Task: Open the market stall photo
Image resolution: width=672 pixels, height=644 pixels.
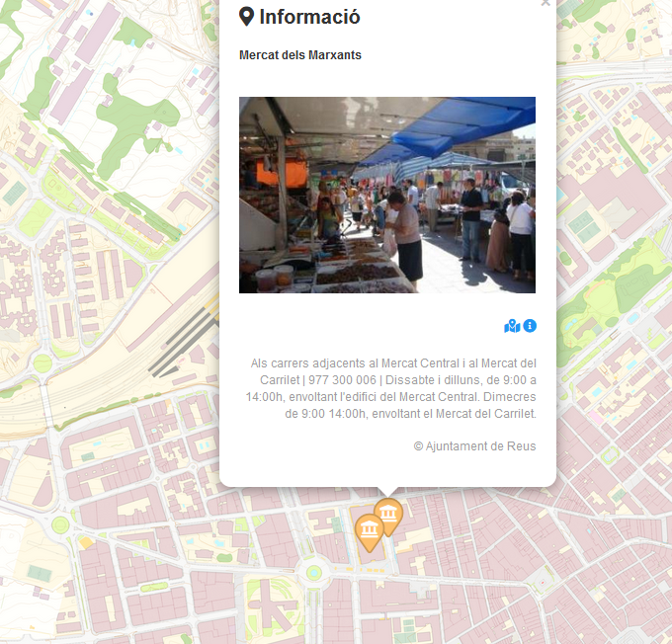Action: click(387, 195)
